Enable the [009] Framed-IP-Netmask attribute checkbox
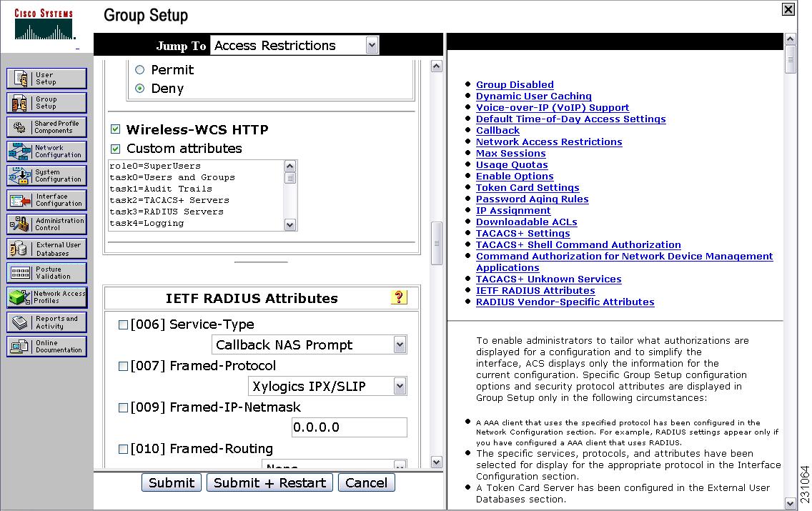 pyautogui.click(x=123, y=408)
